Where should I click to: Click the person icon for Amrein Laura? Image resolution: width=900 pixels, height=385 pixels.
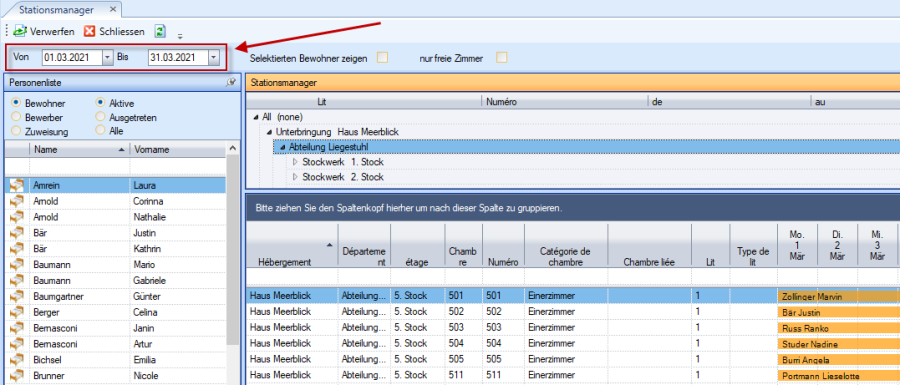click(x=17, y=185)
